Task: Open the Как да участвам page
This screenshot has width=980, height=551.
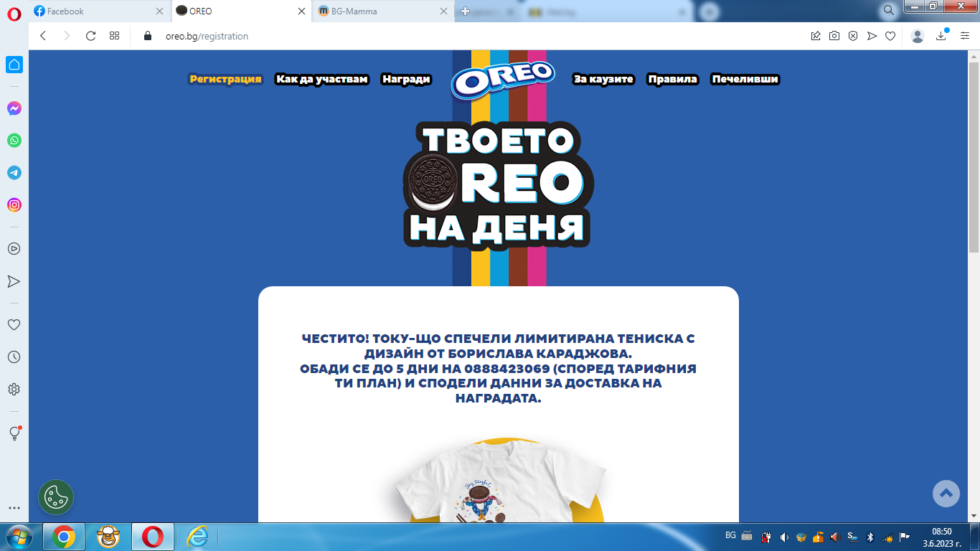Action: [x=321, y=79]
